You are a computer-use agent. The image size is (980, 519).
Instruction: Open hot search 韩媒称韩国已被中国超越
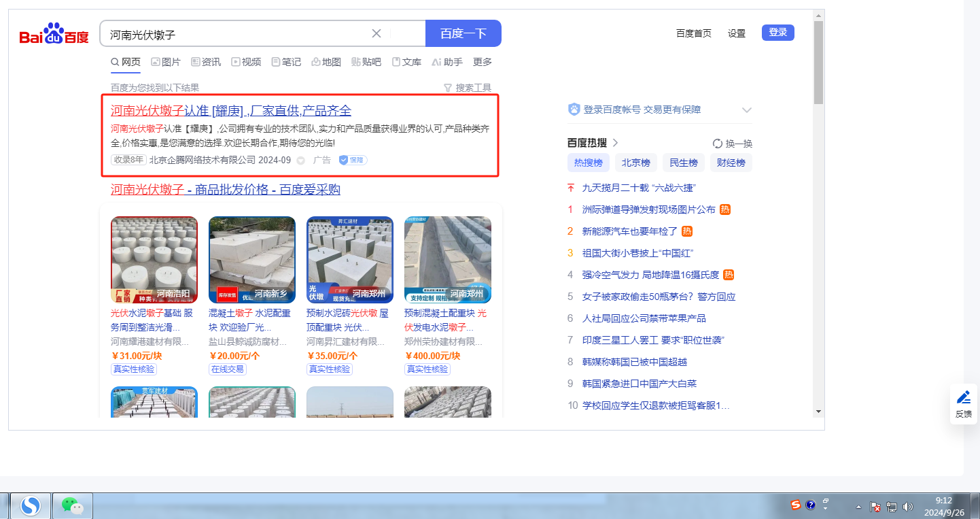635,362
